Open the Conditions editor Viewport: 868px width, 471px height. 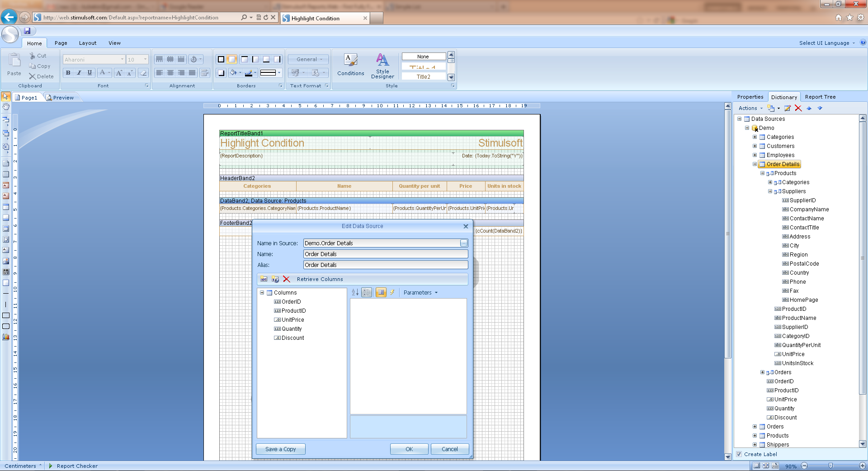[x=350, y=65]
